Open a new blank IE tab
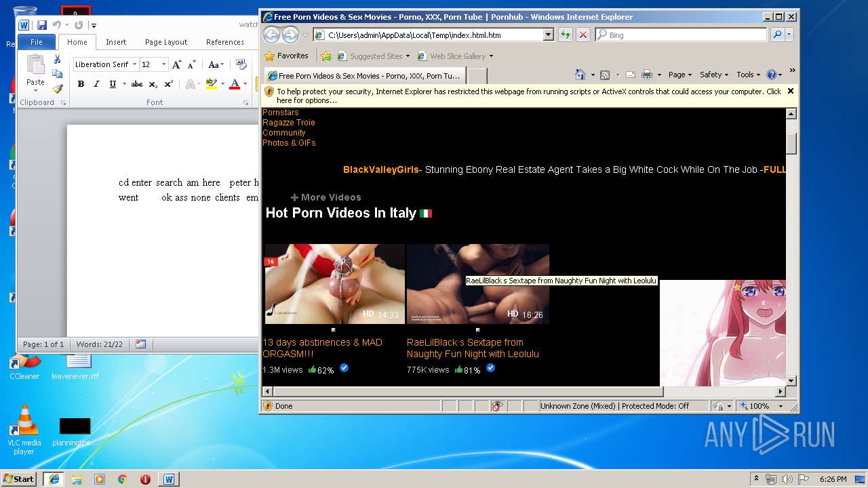868x488 pixels. coord(477,76)
